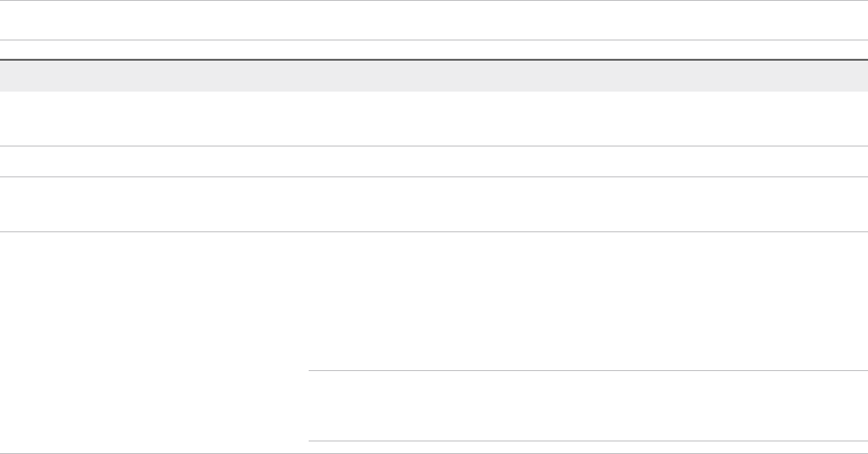Select the third empty row below the gray header
Screen dimensions: 868x454
tap(434, 204)
